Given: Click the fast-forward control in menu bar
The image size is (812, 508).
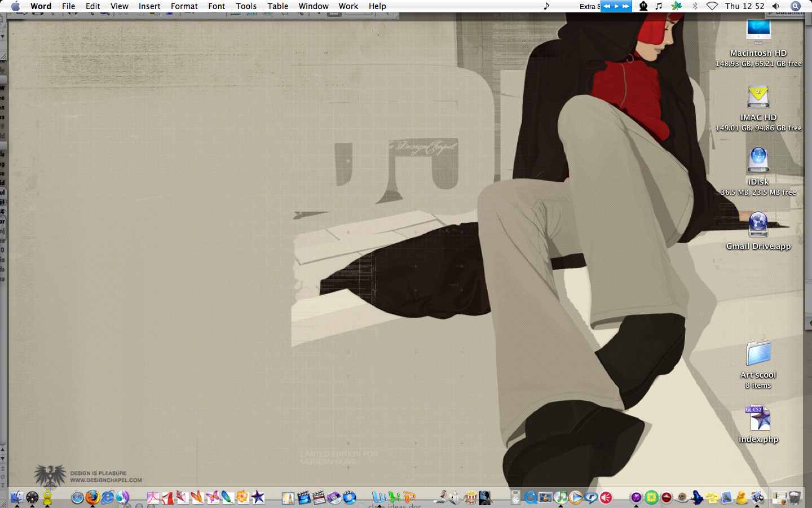Looking at the screenshot, I should [625, 6].
